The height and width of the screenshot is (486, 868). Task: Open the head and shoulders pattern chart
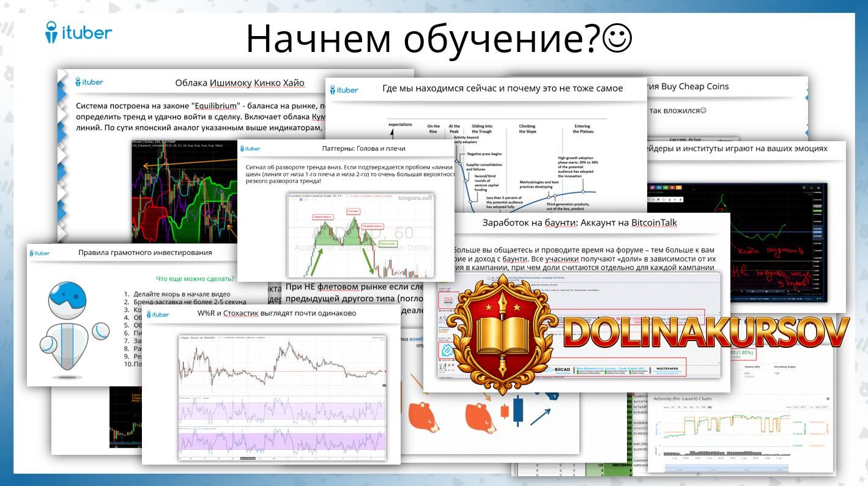pos(360,235)
